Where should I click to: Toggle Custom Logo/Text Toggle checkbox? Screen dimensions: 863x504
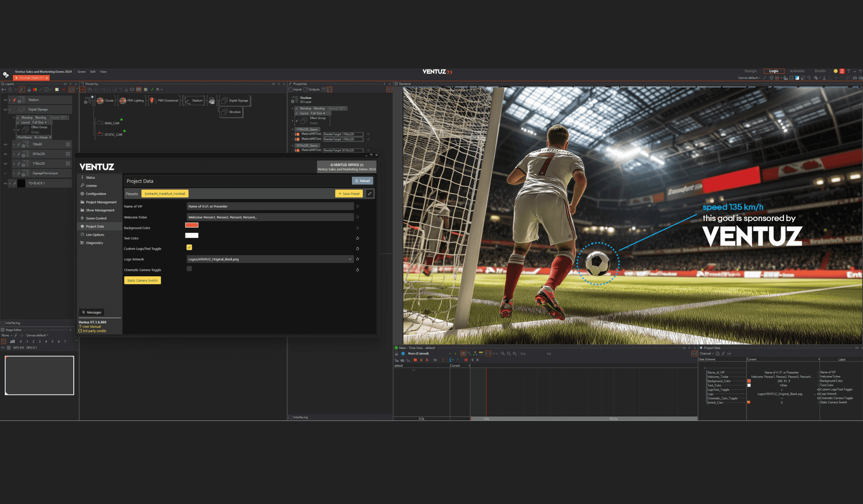[x=189, y=248]
